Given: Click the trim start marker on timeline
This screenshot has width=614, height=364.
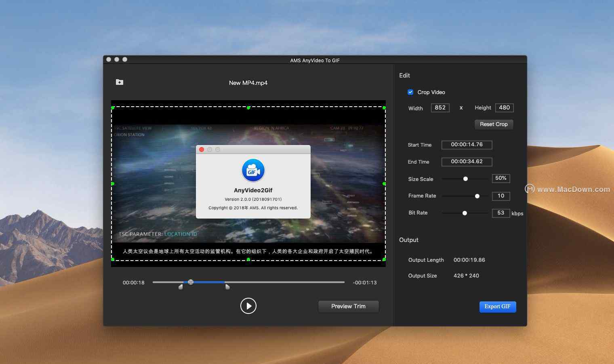Looking at the screenshot, I should pos(181,287).
